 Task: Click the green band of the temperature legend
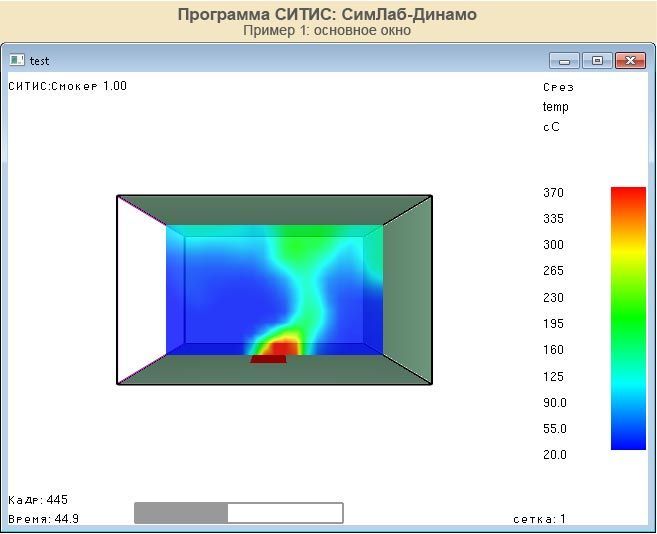tap(628, 320)
